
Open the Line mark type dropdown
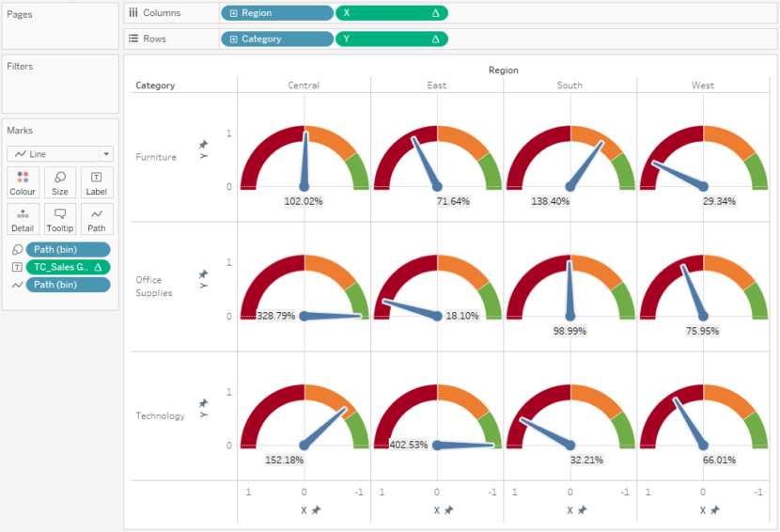[x=106, y=154]
